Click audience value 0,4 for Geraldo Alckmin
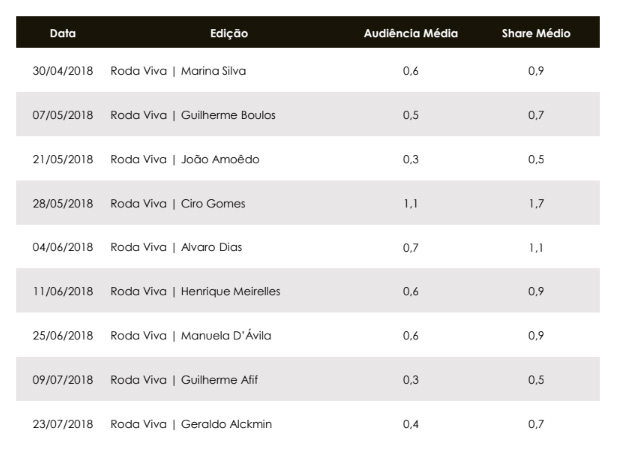Image resolution: width=618 pixels, height=452 pixels. (x=410, y=424)
